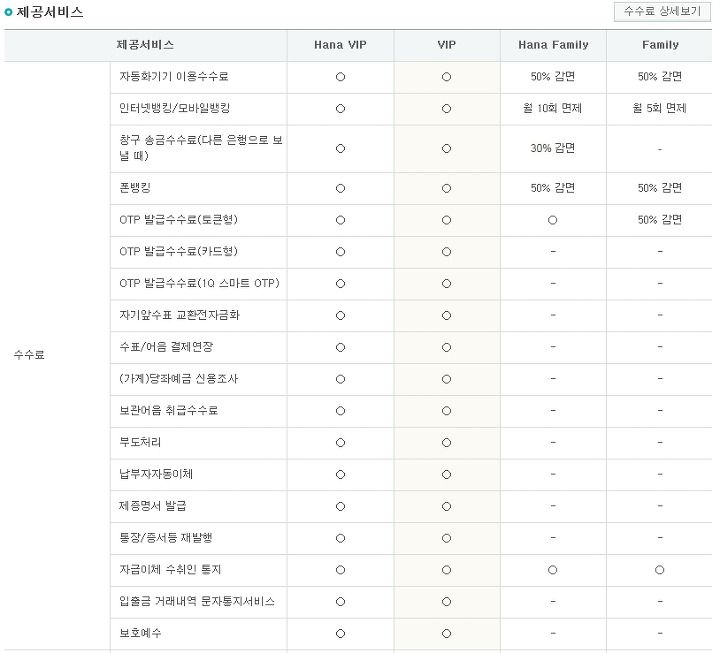Click Hana Family 50% 감면 in 폰뱅킹 row

click(x=552, y=188)
